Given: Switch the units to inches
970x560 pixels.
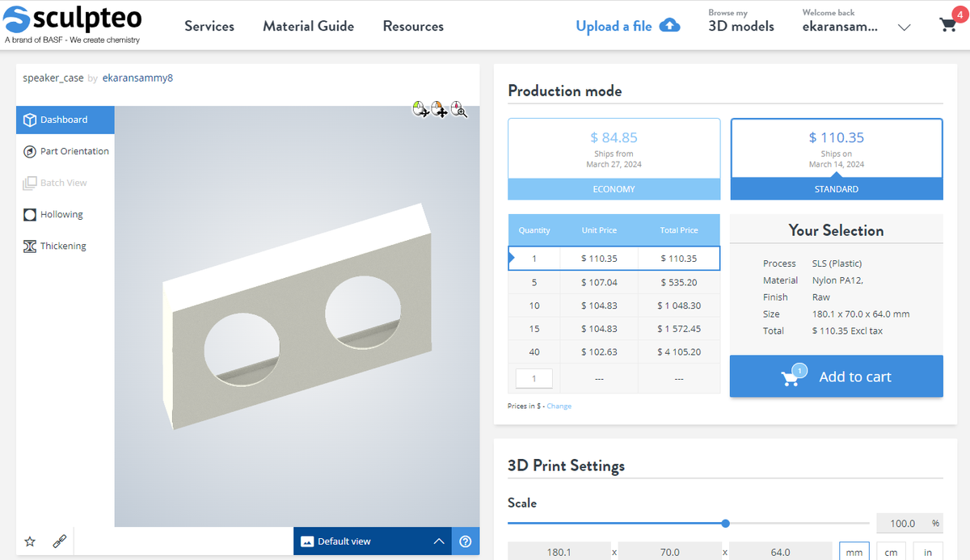Looking at the screenshot, I should point(927,551).
